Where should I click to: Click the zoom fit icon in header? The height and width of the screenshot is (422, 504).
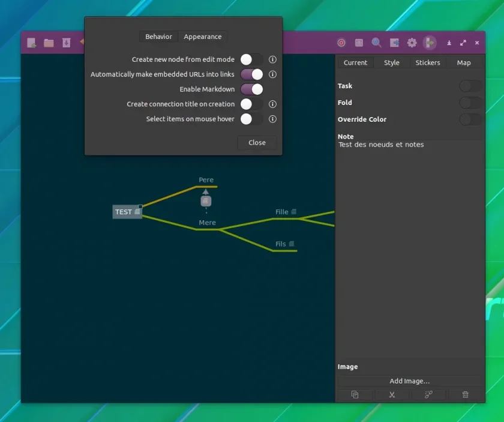359,43
